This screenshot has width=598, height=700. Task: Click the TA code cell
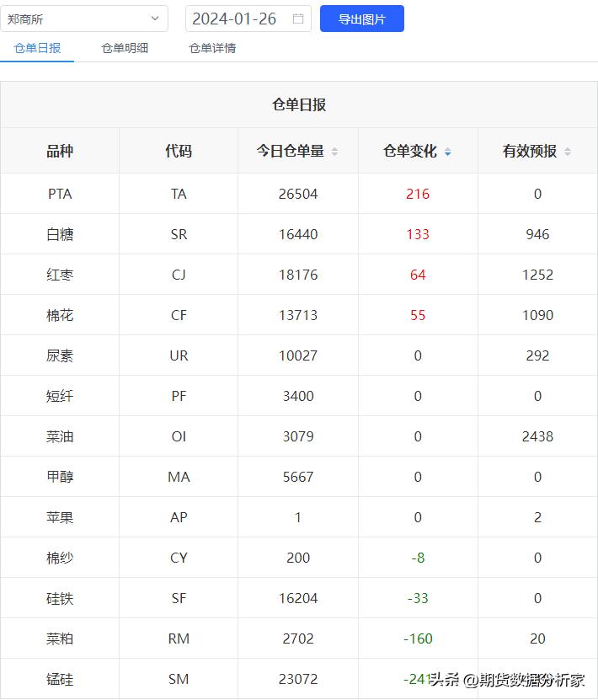click(x=179, y=194)
